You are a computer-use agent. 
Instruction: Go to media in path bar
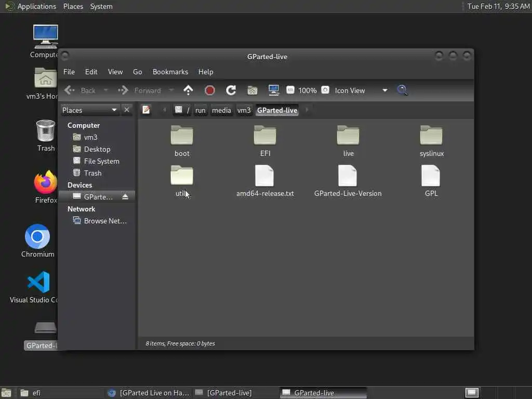coord(221,110)
